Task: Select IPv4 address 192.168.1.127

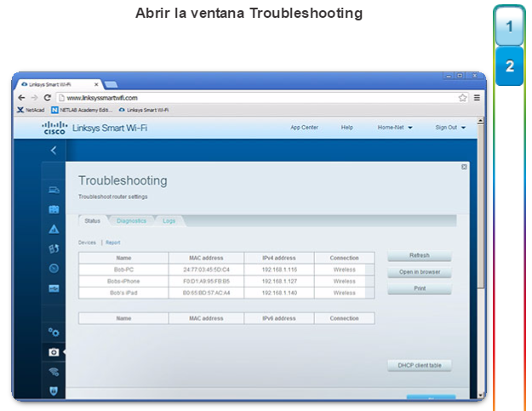Action: [279, 282]
